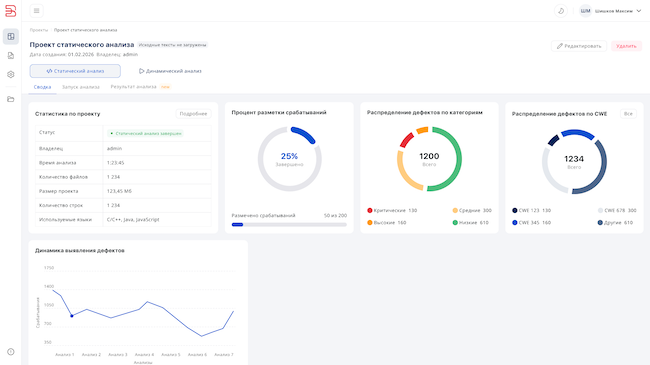This screenshot has width=650, height=365.
Task: Click the Динамика выявления дефектов title
Action: click(80, 251)
